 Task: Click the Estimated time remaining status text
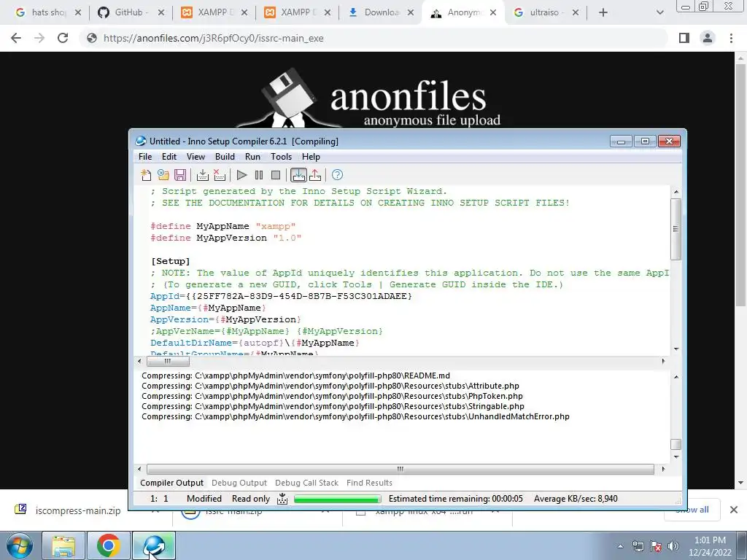coord(455,499)
